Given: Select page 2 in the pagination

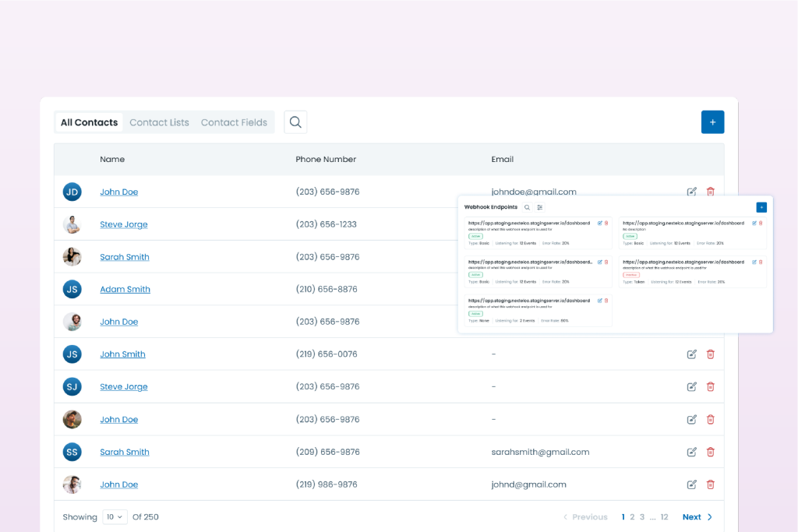Looking at the screenshot, I should 632,517.
